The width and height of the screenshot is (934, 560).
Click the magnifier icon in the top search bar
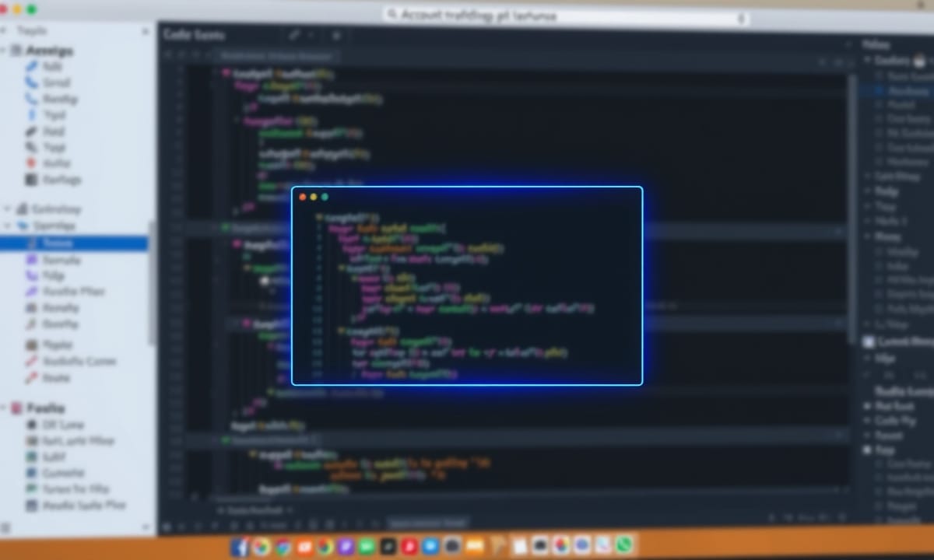pyautogui.click(x=392, y=16)
